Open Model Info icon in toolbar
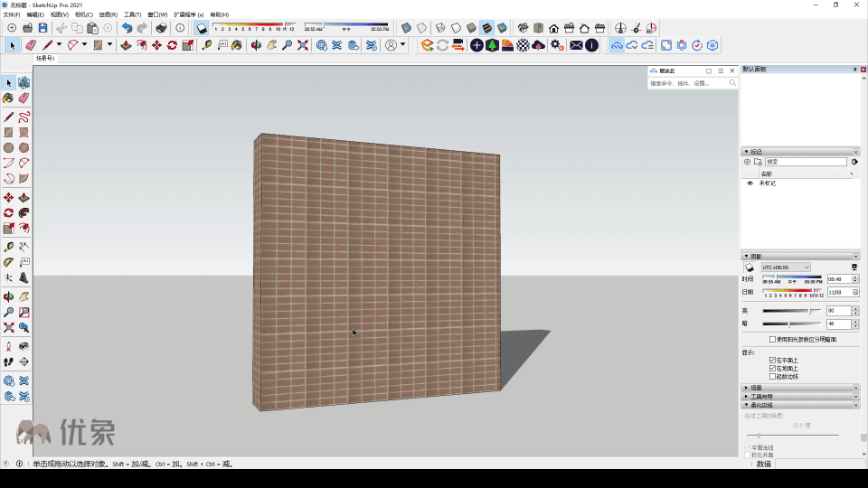The width and height of the screenshot is (868, 488). [x=180, y=28]
